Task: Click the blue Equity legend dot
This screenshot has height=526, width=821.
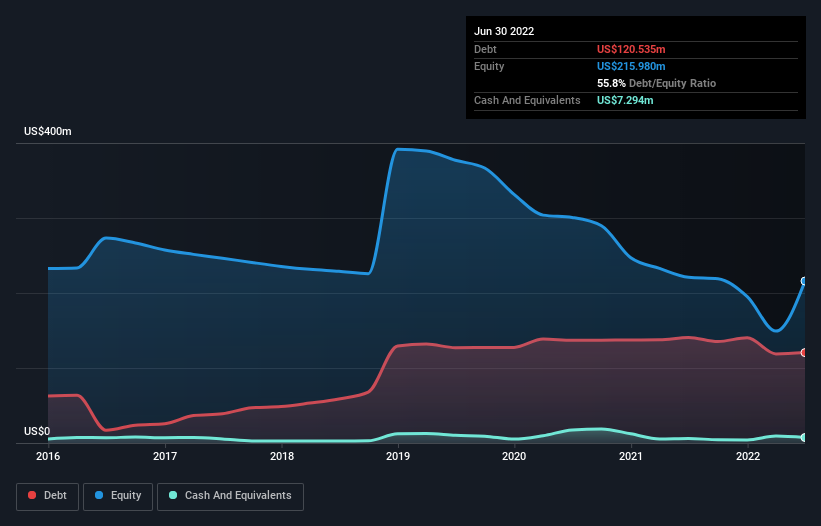Action: tap(99, 495)
